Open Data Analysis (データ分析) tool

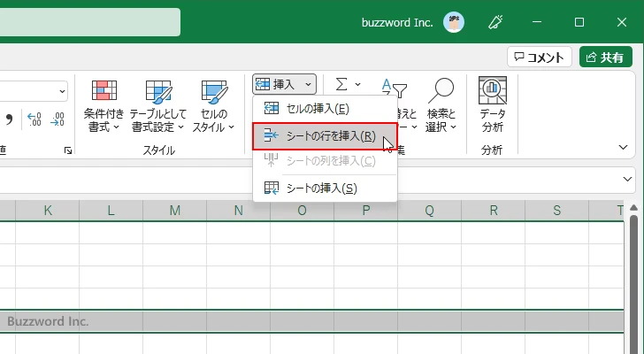click(x=493, y=106)
